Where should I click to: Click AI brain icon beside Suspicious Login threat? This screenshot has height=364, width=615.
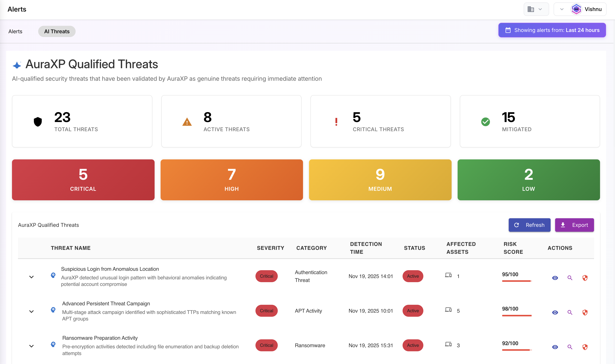click(53, 275)
